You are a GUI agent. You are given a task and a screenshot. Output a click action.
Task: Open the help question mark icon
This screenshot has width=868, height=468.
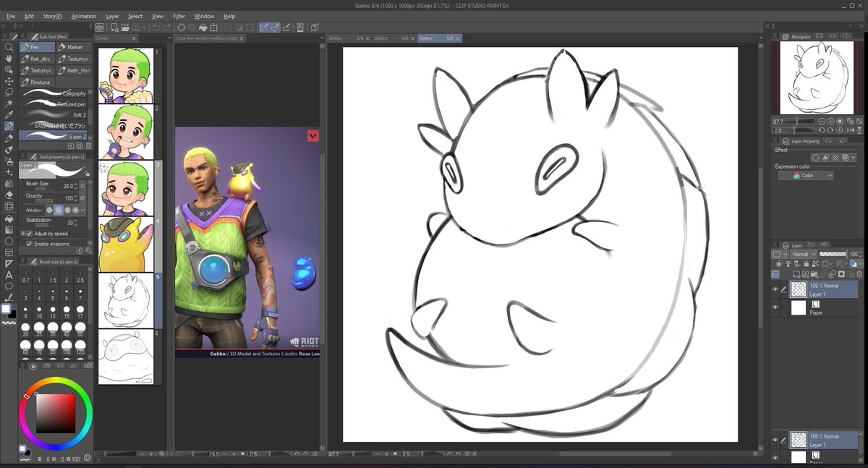click(x=315, y=27)
